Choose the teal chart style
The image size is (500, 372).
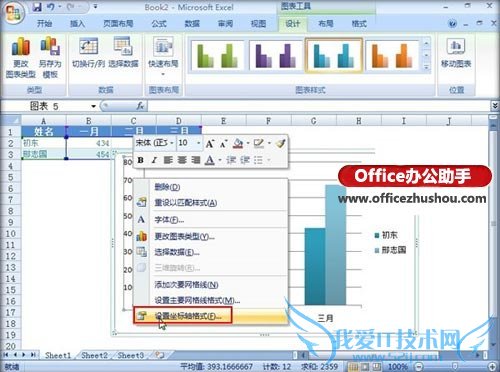click(334, 55)
